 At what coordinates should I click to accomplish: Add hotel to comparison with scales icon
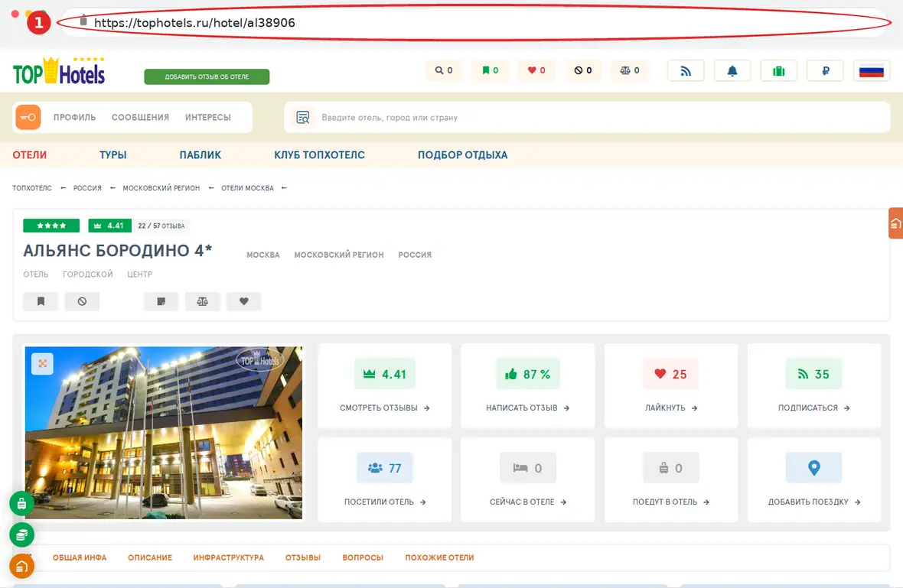coord(203,301)
